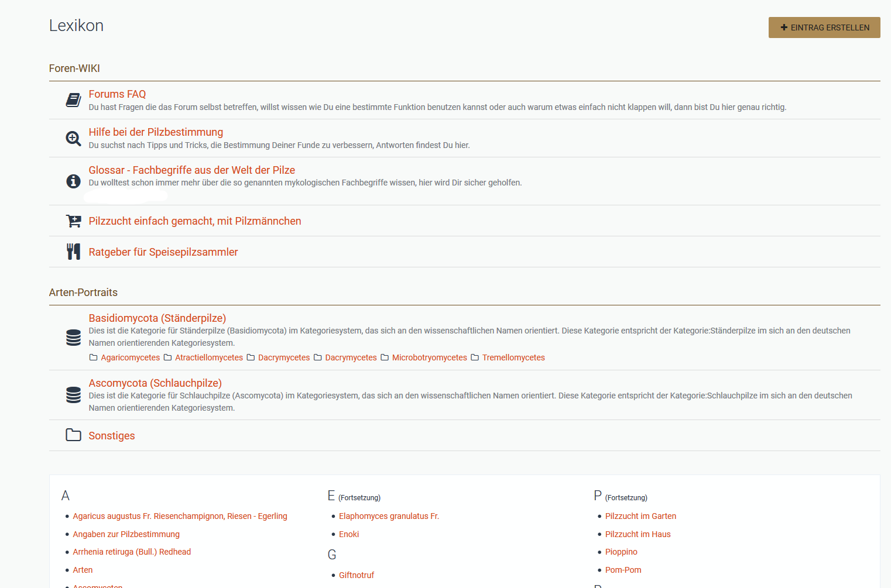Open the Microbotryomycetes subcategory
Screen dimensions: 891x588
429,357
